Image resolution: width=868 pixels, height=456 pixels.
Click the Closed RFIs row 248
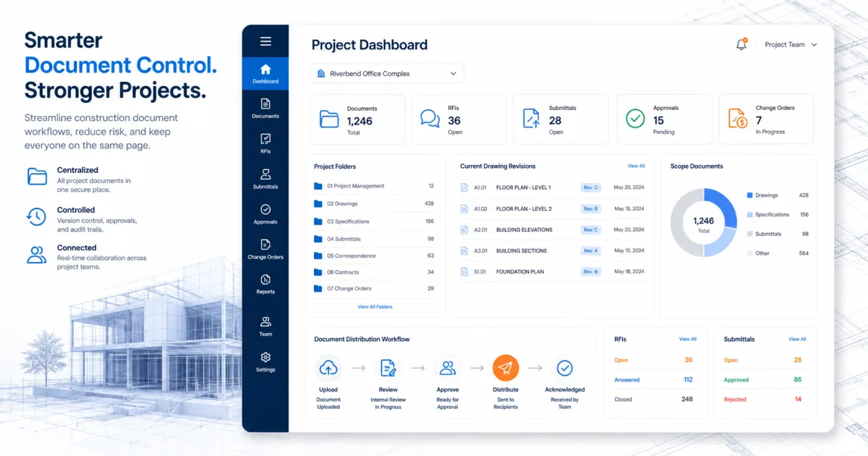[653, 399]
